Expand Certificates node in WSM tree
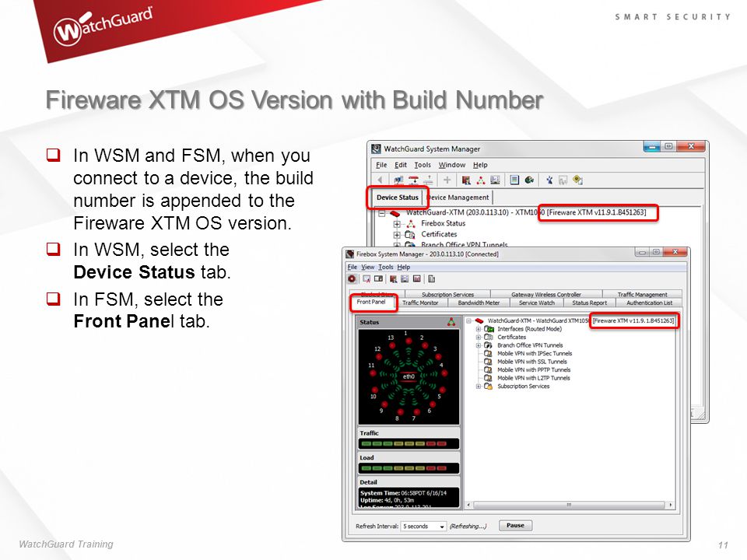 click(x=397, y=234)
